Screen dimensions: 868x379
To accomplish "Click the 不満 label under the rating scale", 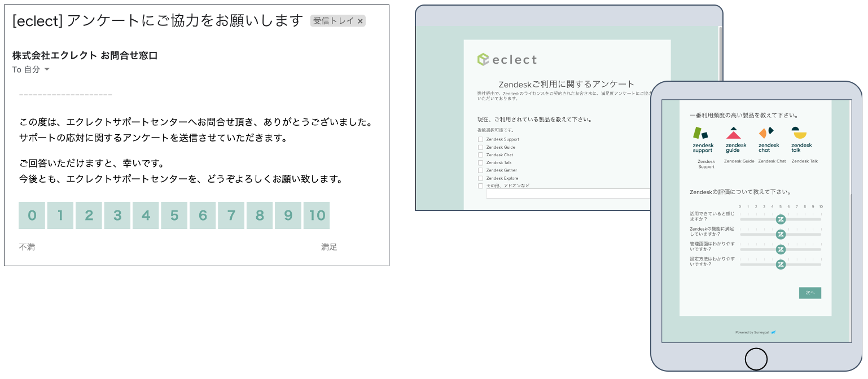I will [27, 247].
